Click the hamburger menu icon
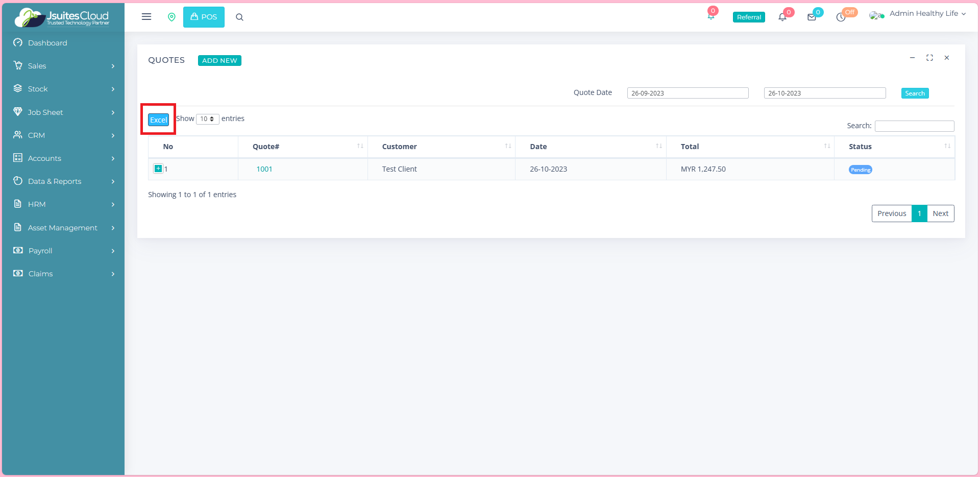The width and height of the screenshot is (980, 477). 146,17
